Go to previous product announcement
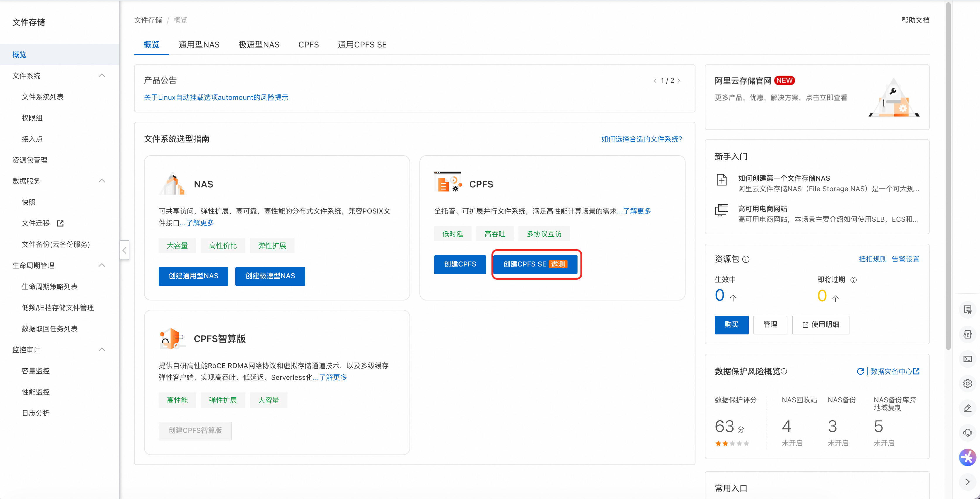This screenshot has width=980, height=499. tap(655, 81)
